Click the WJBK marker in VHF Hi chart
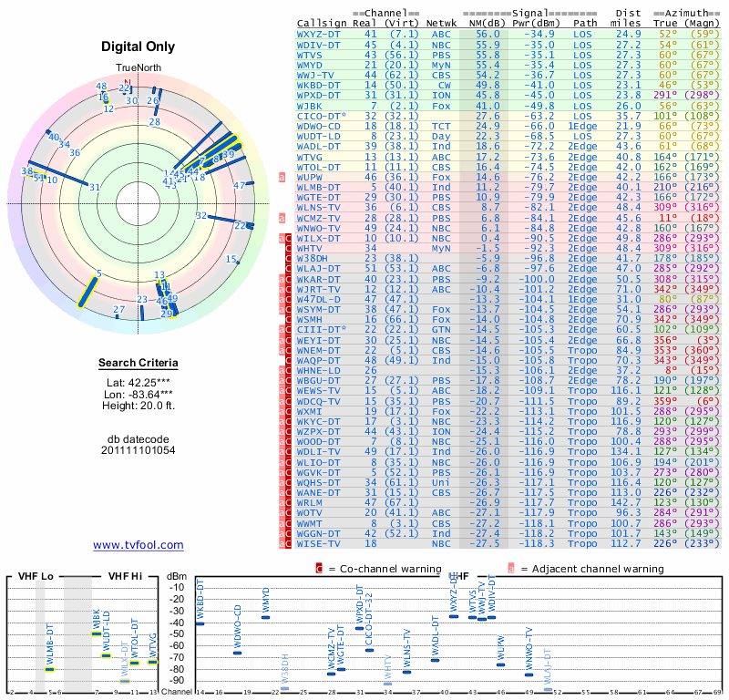Viewport: 729px width, 700px height. [96, 634]
